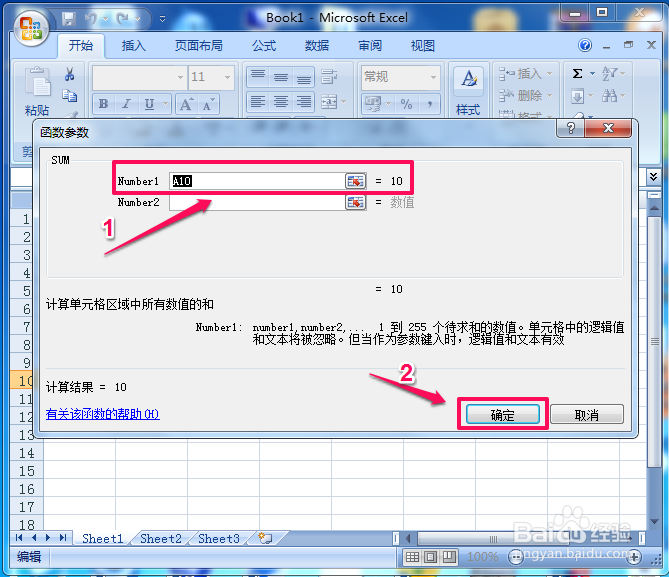
Task: Increase font size with large A
Action: point(186,104)
